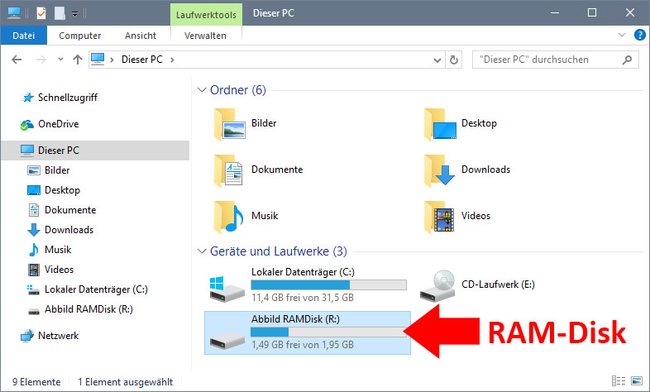
Task: Click properties icon in quick access toolbar
Action: tap(41, 13)
